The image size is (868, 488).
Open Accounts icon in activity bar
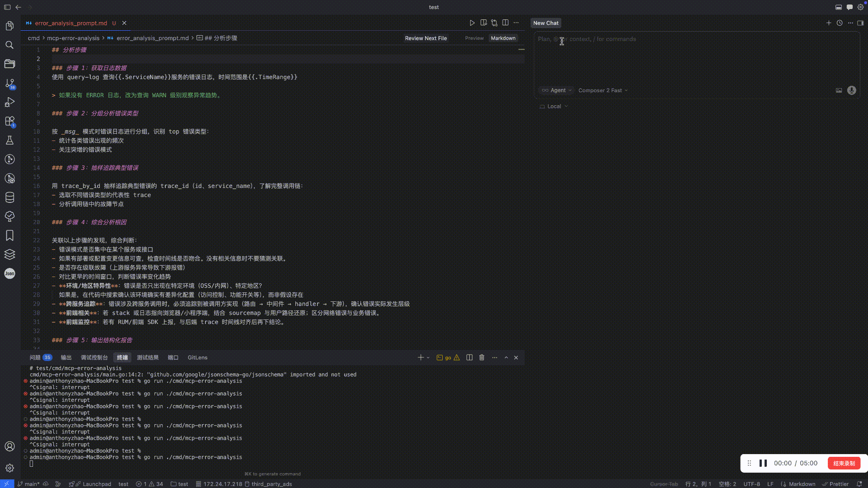(9, 446)
